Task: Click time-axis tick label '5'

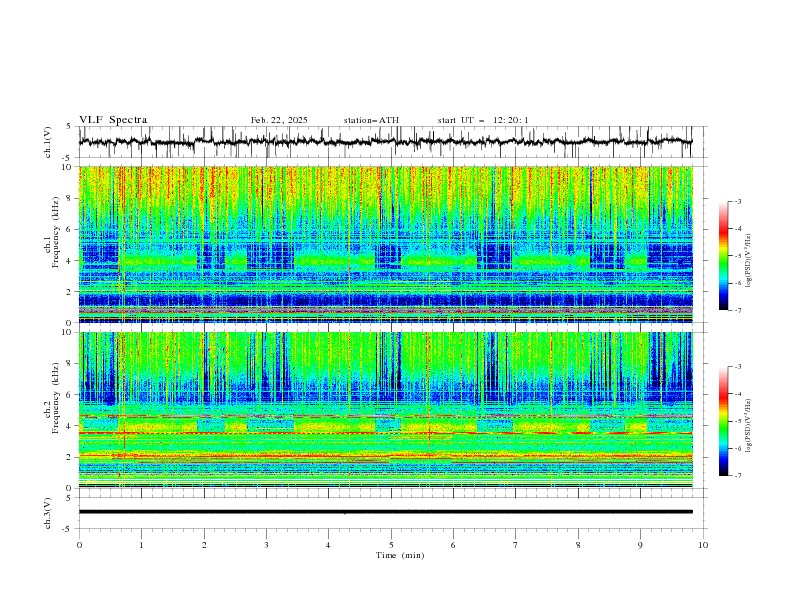Action: click(x=391, y=545)
